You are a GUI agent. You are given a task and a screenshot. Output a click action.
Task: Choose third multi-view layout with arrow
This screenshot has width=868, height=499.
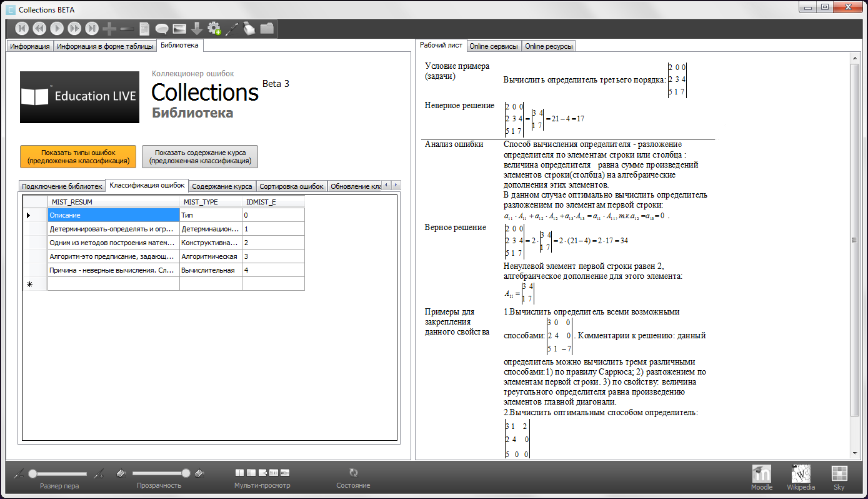pos(262,473)
